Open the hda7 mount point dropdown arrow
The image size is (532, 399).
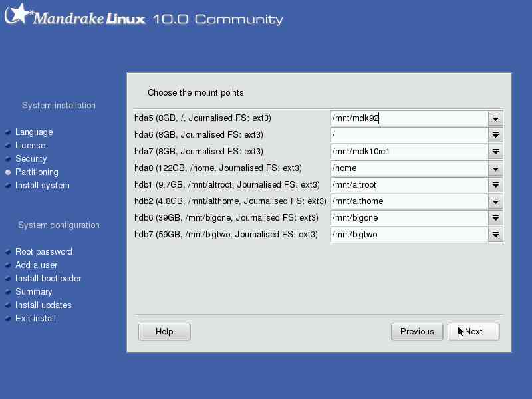coord(495,152)
